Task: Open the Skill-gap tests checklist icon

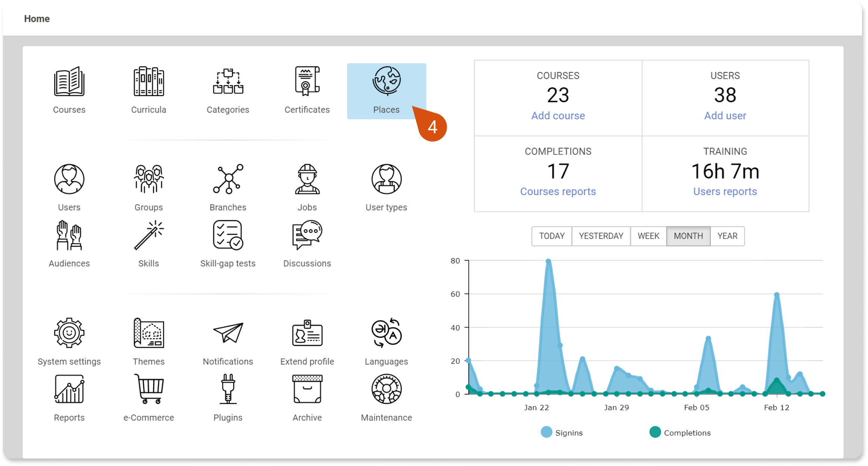Action: pyautogui.click(x=228, y=235)
